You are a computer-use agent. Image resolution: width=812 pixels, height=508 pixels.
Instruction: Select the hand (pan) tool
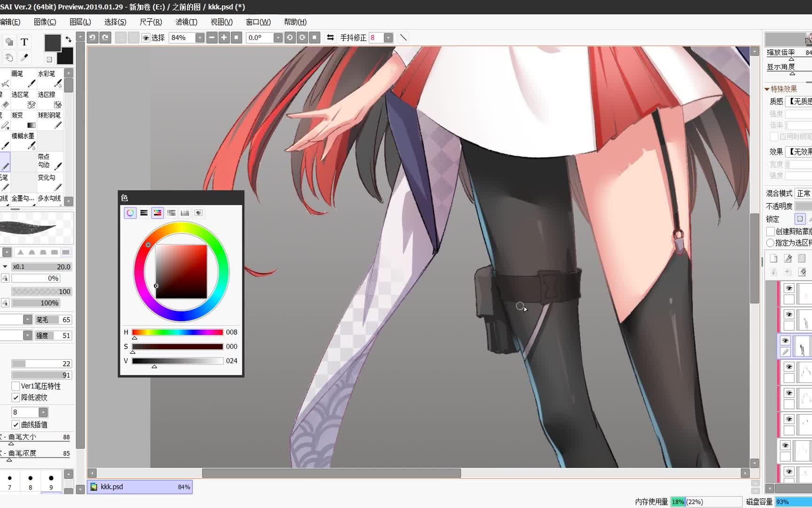(9, 58)
